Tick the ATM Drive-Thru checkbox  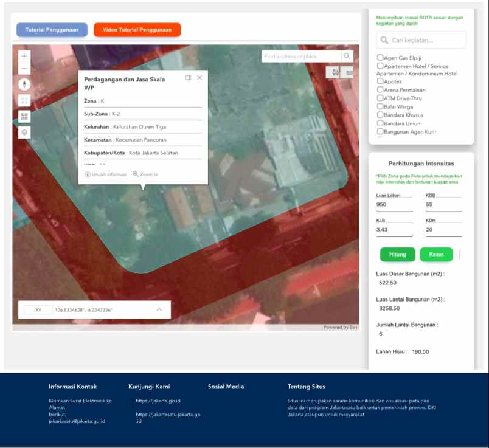pos(380,98)
